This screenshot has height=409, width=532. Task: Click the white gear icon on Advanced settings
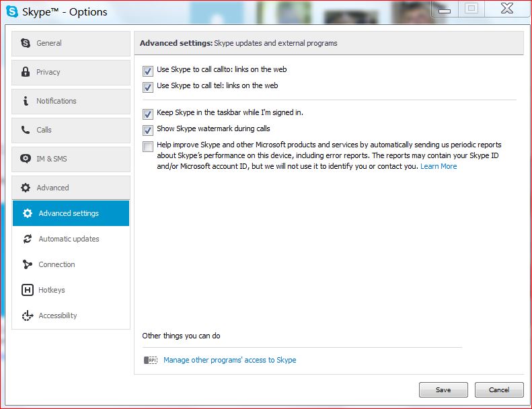point(28,213)
